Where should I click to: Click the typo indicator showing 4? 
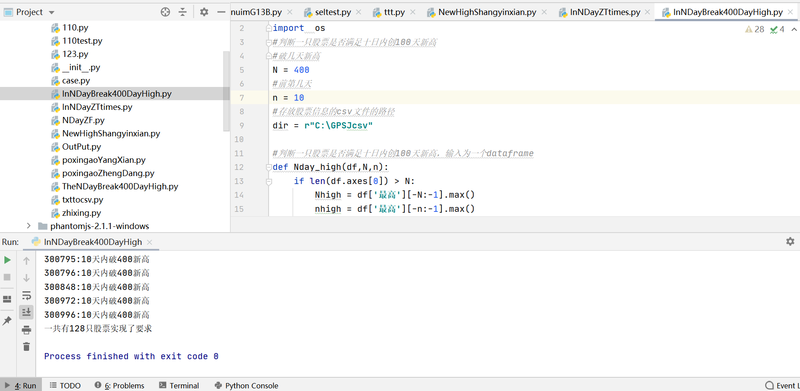pyautogui.click(x=778, y=29)
